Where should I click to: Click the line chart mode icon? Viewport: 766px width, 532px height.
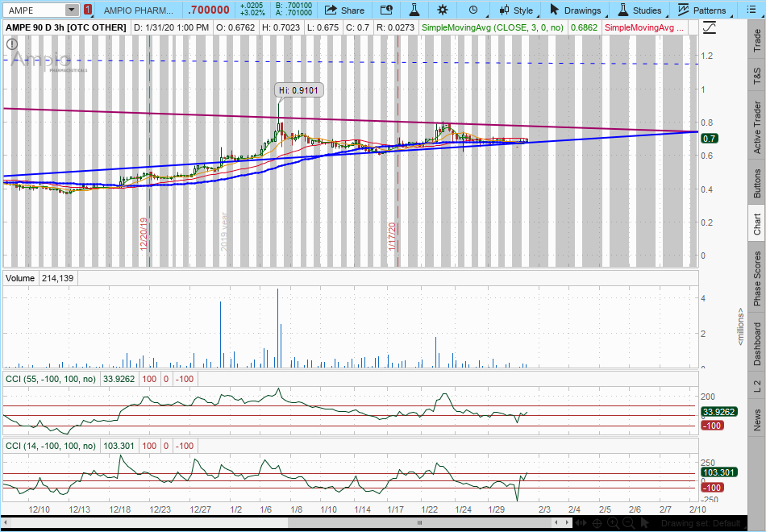pyautogui.click(x=709, y=27)
